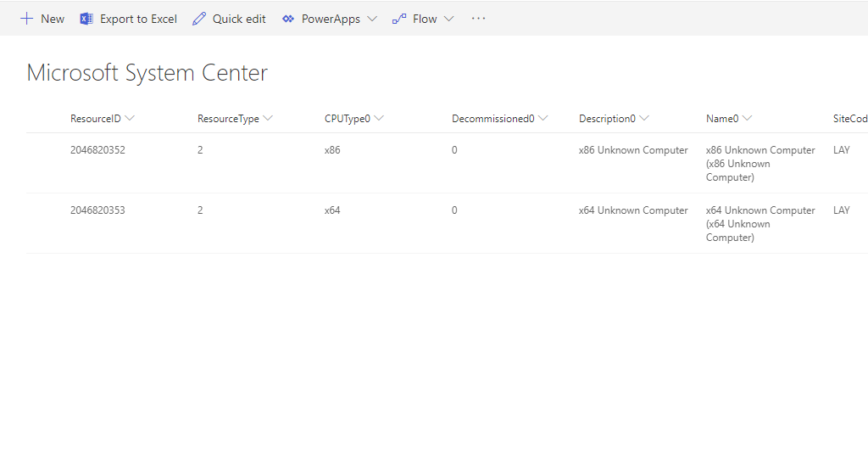
Task: Click the Excel icon in toolbar
Action: click(86, 19)
